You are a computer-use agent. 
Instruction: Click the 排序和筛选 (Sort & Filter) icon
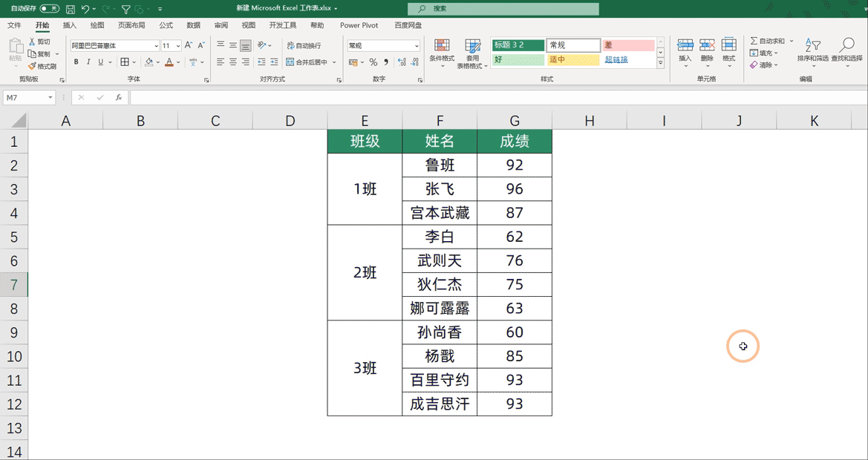(812, 50)
